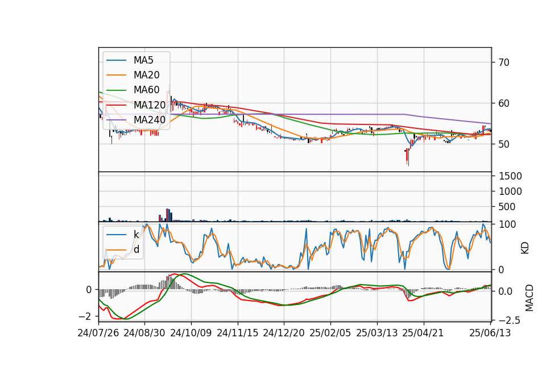
Task: Click the MACD axis title
Action: coord(529,298)
